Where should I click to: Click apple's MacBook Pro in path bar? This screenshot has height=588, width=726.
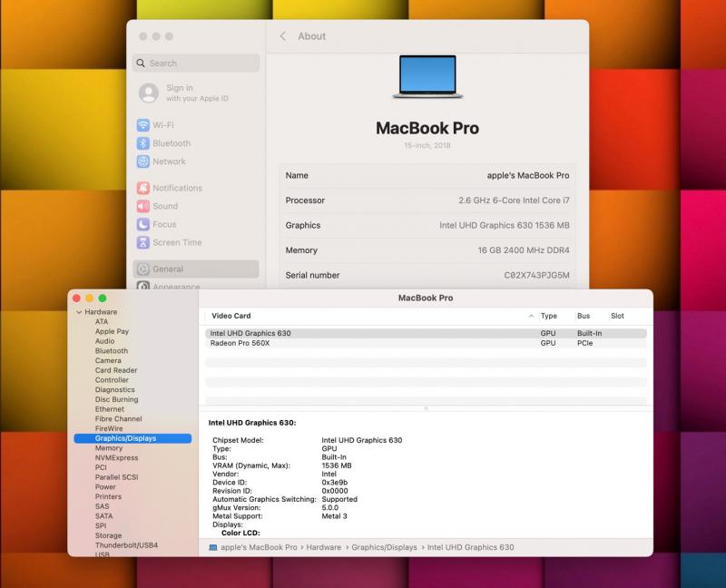coord(259,547)
